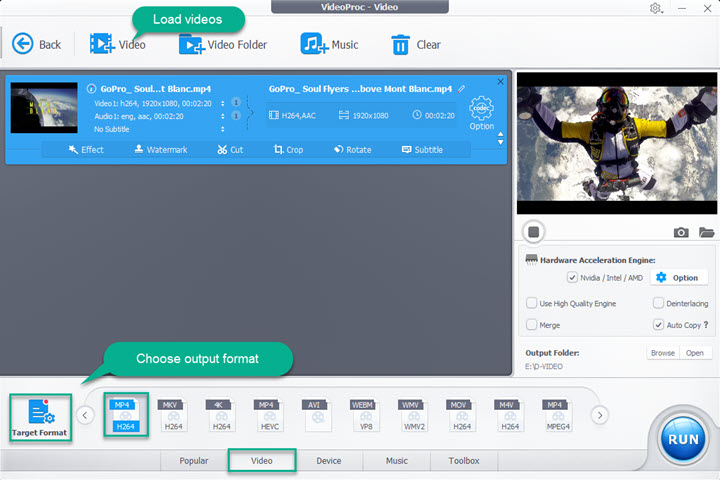Screen dimensions: 720x480
Task: Switch to Toolbox tab
Action: tap(464, 461)
